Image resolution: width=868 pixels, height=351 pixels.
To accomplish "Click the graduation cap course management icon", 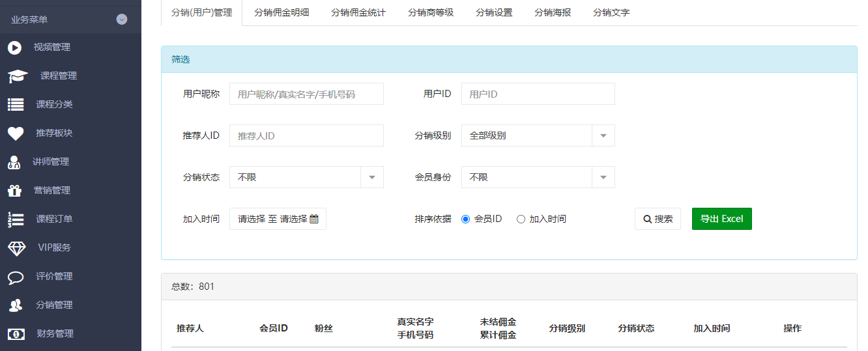I will tap(18, 76).
